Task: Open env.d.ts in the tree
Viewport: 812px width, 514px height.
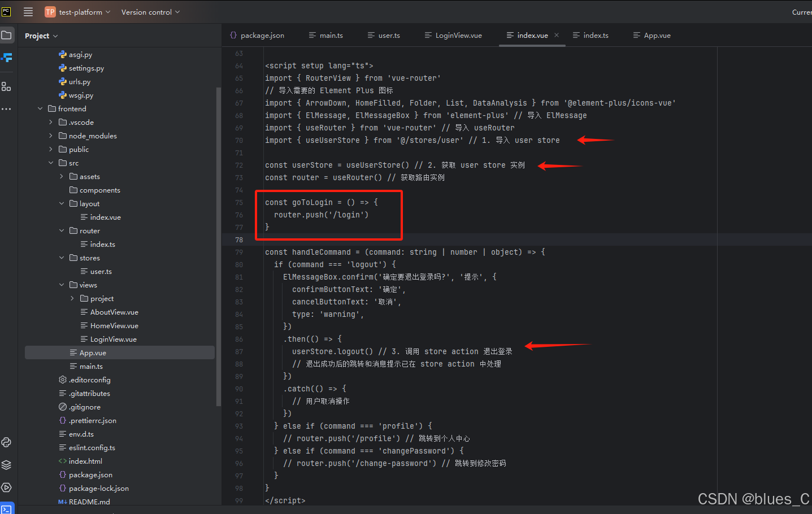Action: 76,434
